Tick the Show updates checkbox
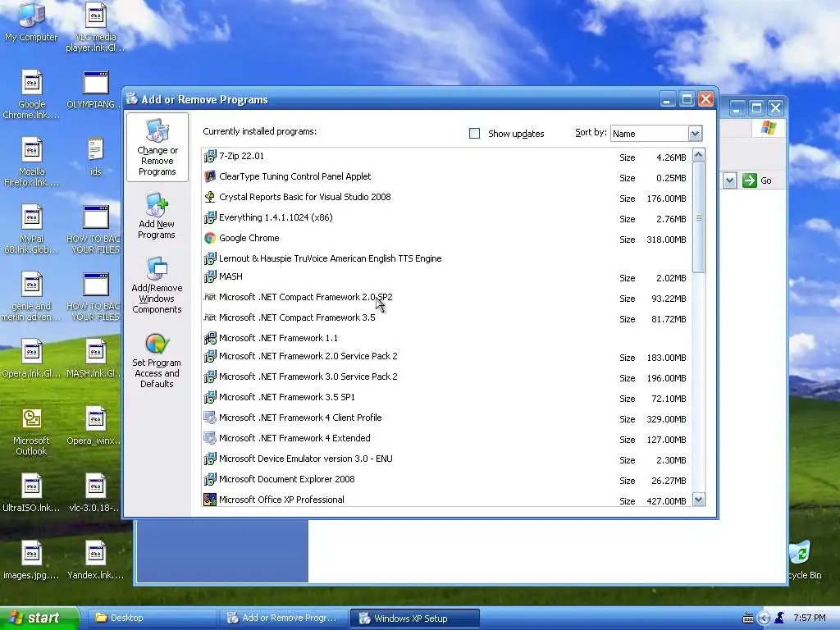Screen dimensions: 840x630 [x=475, y=134]
